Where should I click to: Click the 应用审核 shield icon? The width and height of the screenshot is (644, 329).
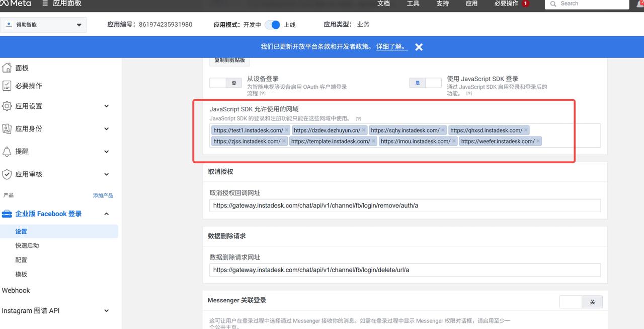[x=7, y=174]
